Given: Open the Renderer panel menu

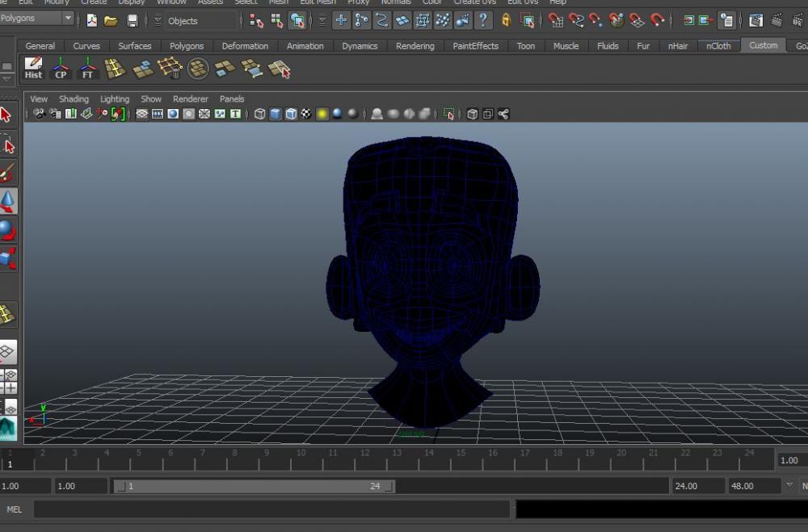Looking at the screenshot, I should 191,99.
